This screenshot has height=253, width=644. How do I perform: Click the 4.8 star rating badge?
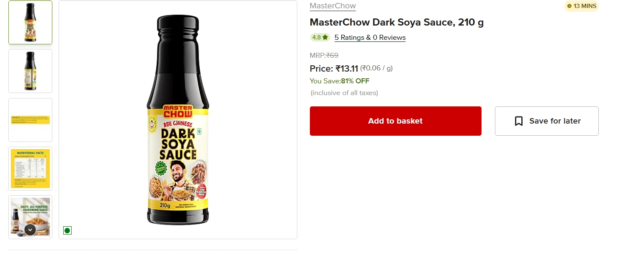coord(320,37)
